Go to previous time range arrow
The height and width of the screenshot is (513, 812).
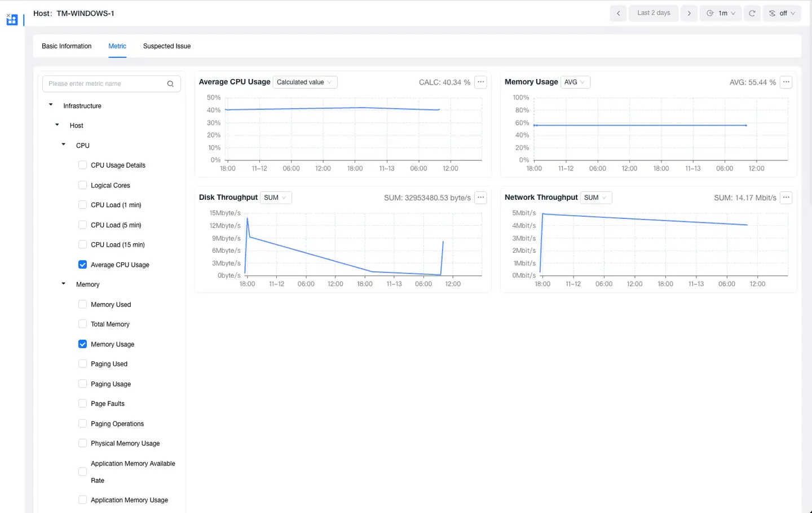point(618,13)
